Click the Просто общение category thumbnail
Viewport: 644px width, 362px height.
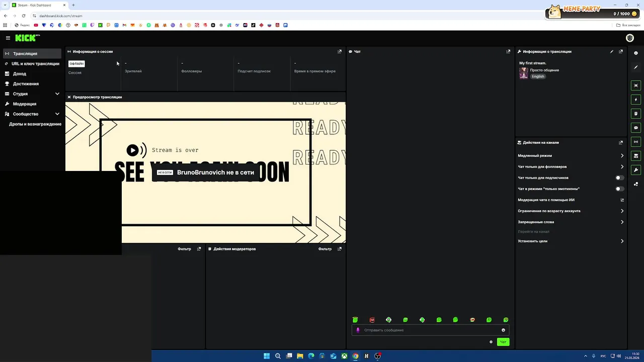[524, 73]
